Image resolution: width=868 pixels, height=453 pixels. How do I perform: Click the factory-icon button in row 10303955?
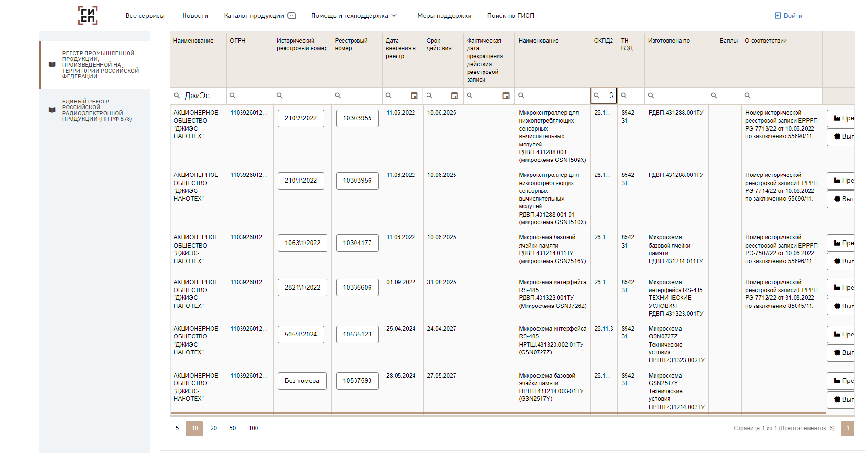(841, 118)
